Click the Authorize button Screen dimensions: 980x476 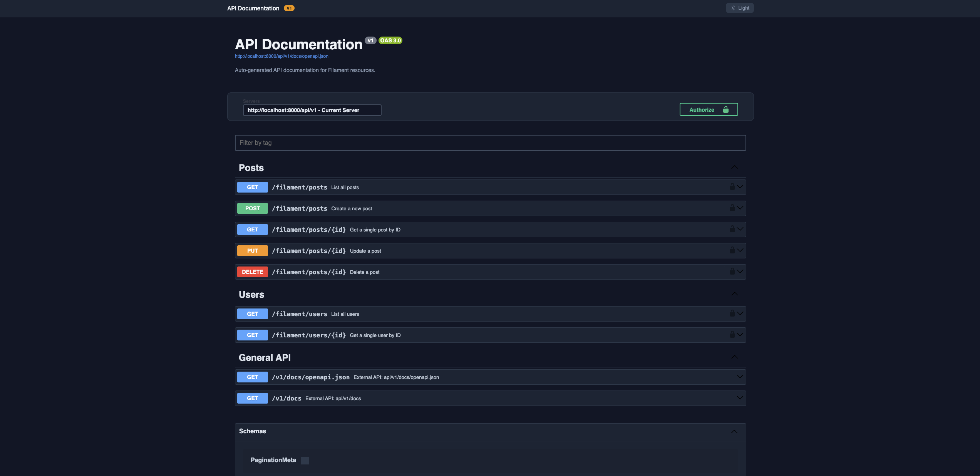(709, 109)
